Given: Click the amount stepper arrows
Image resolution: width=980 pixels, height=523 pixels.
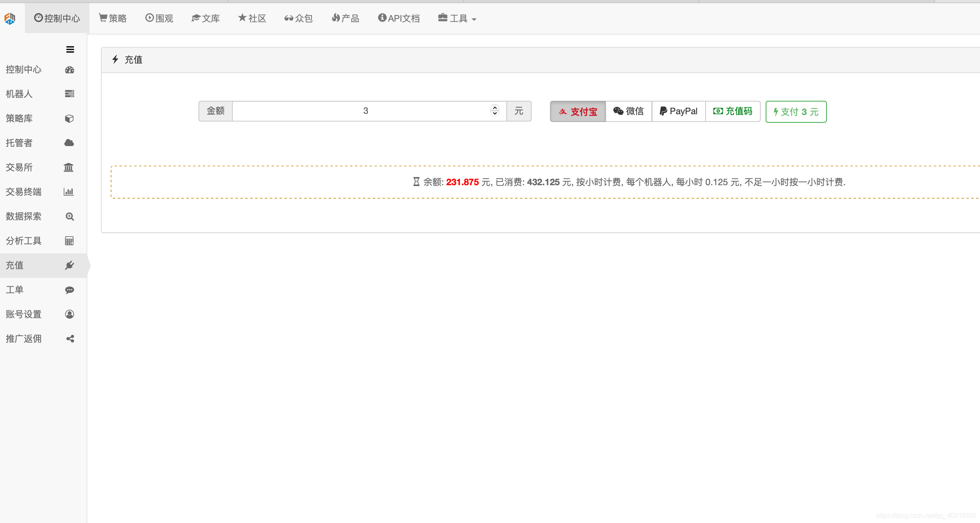Looking at the screenshot, I should tap(495, 111).
